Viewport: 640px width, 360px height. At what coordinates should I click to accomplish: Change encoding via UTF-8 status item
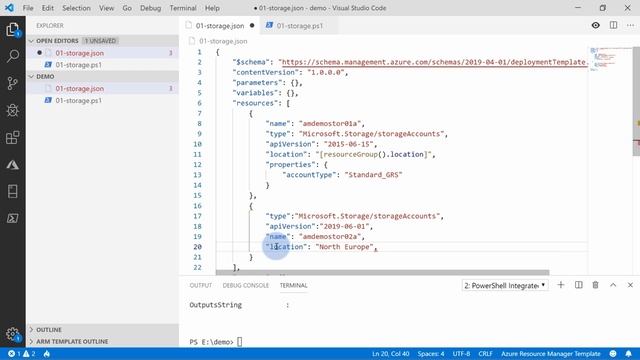point(461,353)
